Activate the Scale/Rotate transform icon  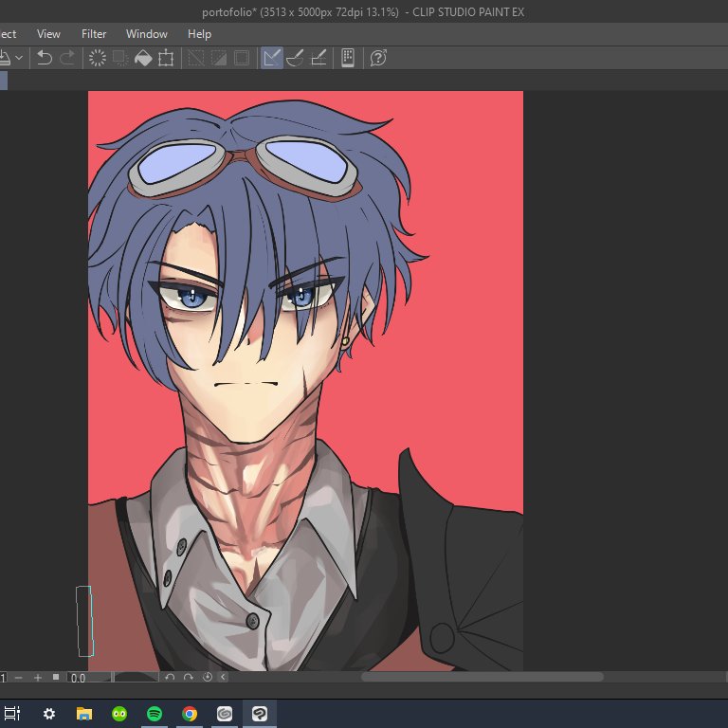166,58
